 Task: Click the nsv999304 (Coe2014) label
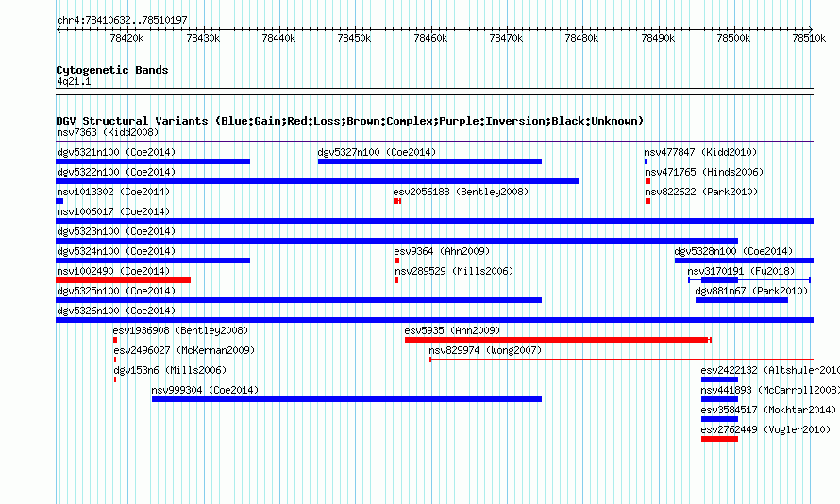[205, 390]
